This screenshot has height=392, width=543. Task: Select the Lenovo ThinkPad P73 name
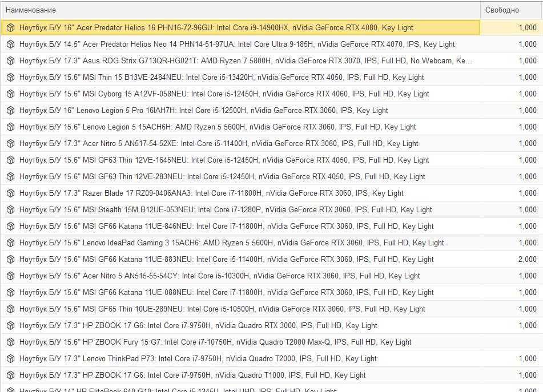point(198,359)
